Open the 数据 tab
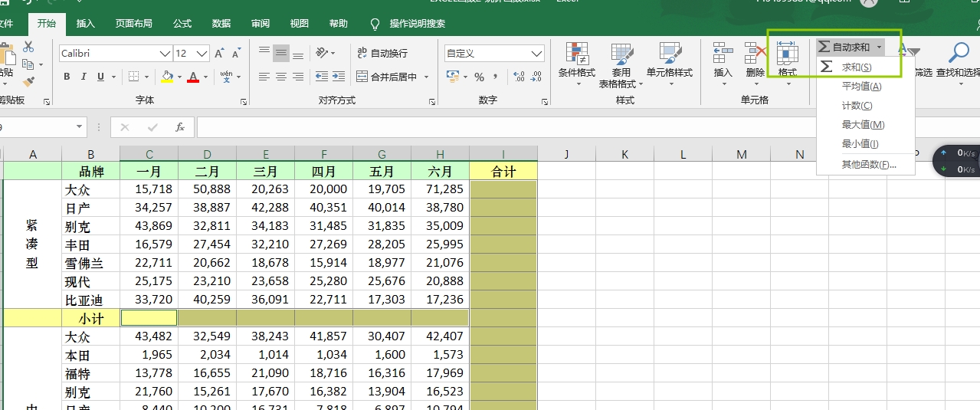 (221, 24)
